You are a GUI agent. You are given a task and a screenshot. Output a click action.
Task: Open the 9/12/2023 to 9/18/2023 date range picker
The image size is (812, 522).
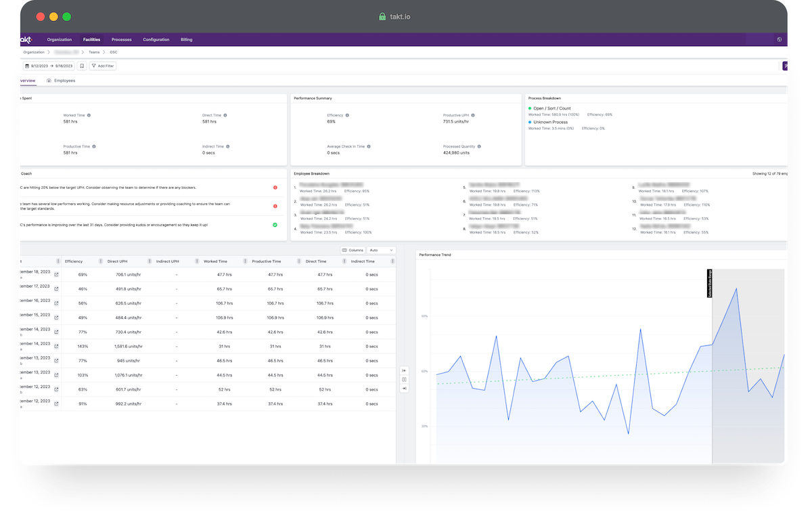(49, 66)
